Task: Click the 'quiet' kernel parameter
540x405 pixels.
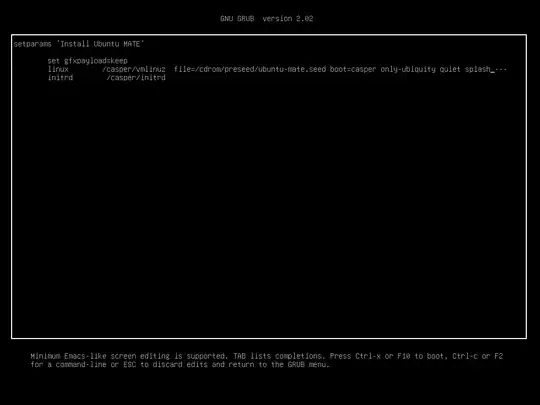Action: [x=450, y=69]
